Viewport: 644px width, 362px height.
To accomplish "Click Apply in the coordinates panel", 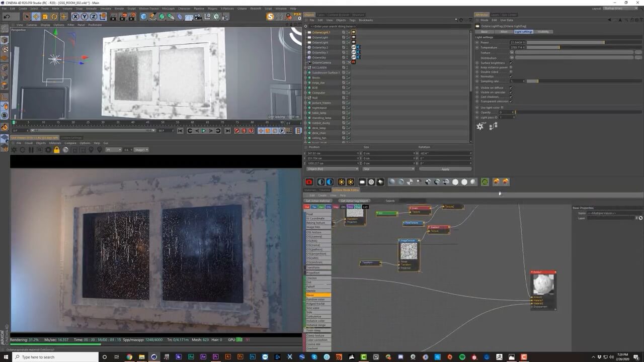I will (x=445, y=169).
